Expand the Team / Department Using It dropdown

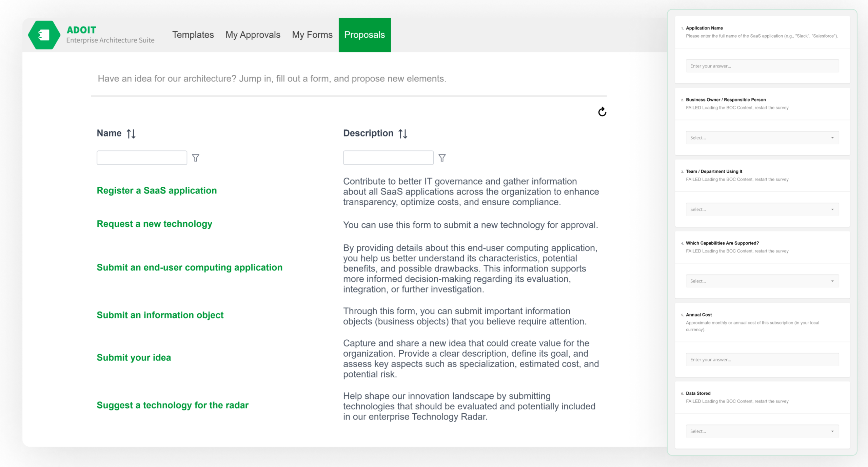pos(762,209)
